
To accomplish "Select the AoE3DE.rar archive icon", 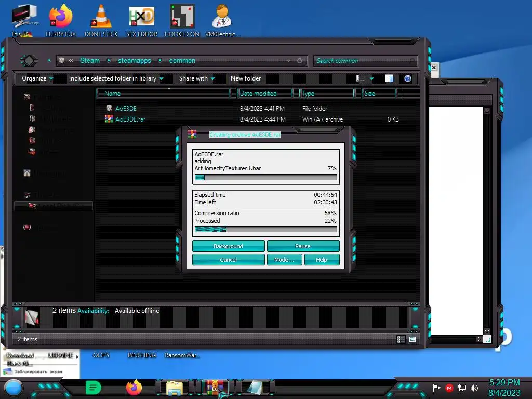I will point(109,119).
